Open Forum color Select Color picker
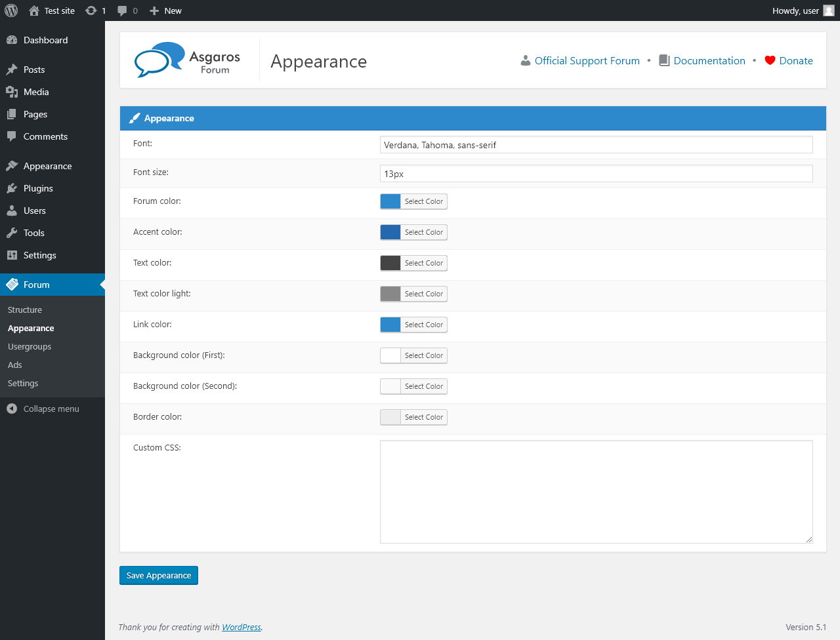This screenshot has width=840, height=640. (x=423, y=201)
